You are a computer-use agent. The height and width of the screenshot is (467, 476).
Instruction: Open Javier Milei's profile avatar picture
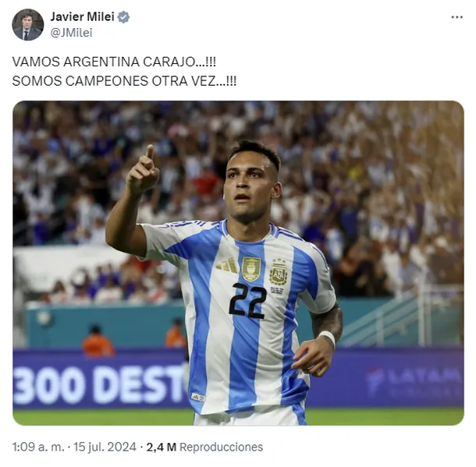pyautogui.click(x=27, y=25)
